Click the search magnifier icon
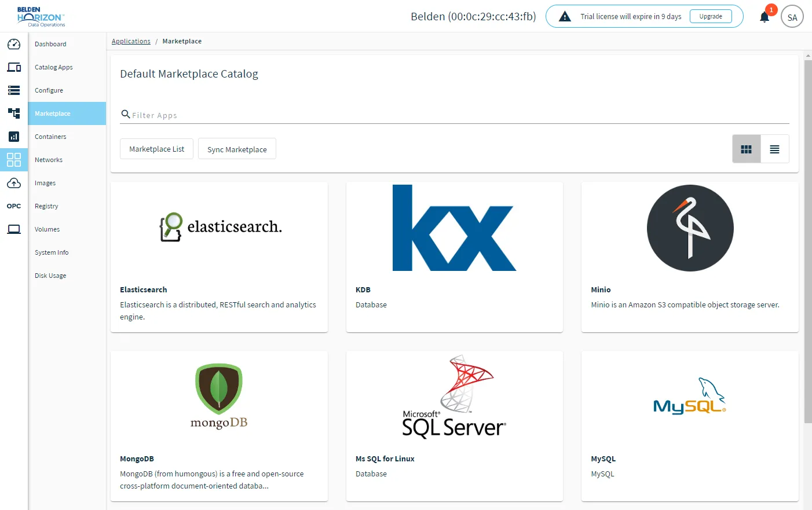 pyautogui.click(x=125, y=114)
